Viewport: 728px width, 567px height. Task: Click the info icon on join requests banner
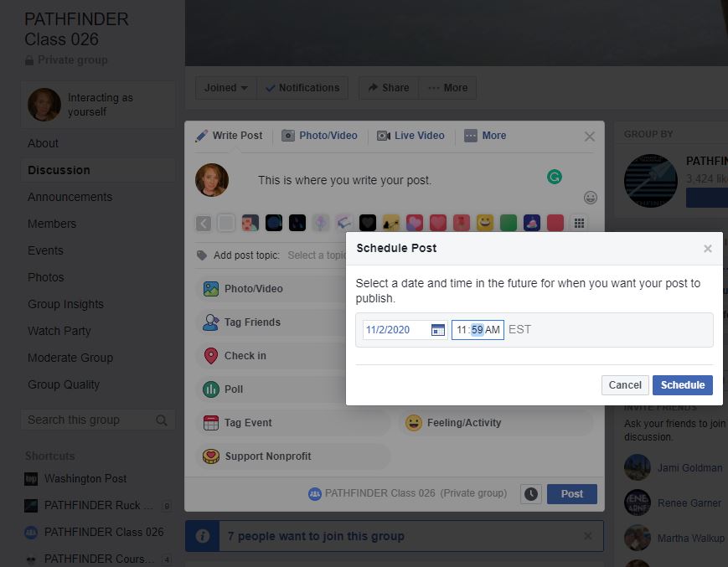203,536
